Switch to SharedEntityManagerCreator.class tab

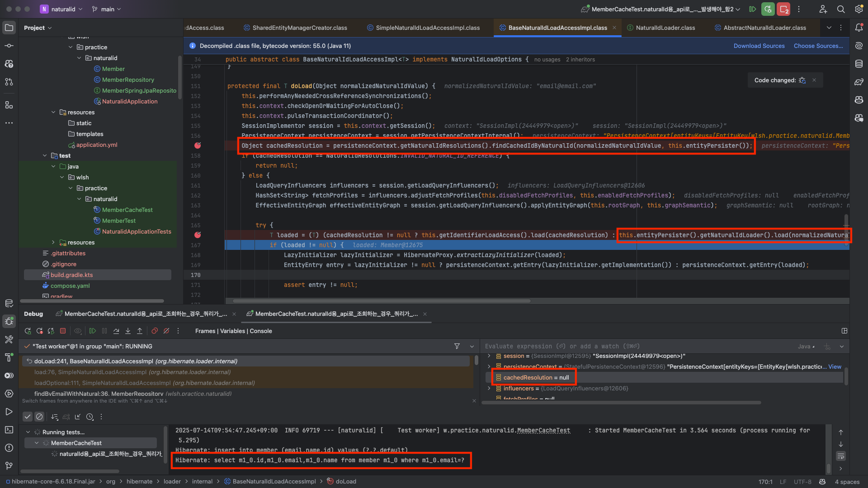(x=296, y=28)
